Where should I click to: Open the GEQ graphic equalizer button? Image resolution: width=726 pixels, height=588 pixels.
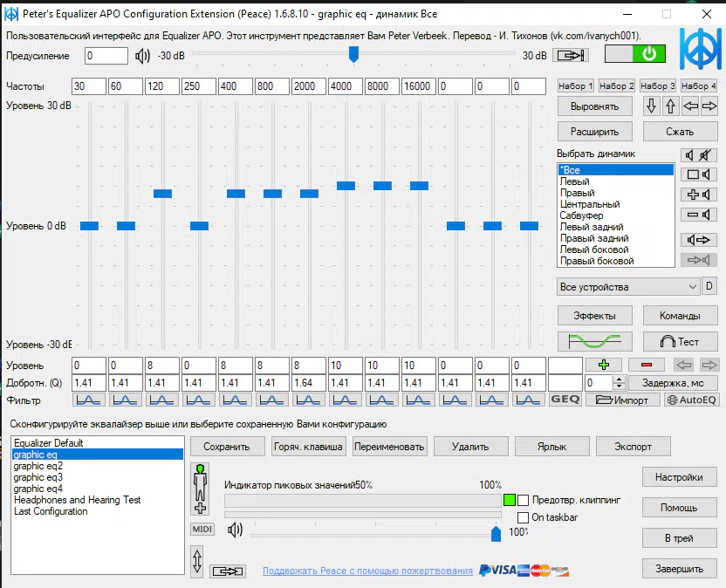tap(565, 400)
